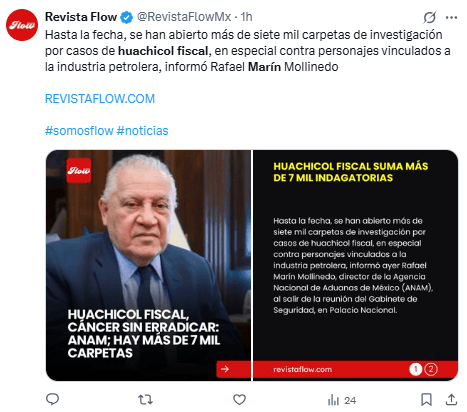Viewport: 467px width, 412px height.
Task: Like the tweet with heart icon
Action: point(239,399)
